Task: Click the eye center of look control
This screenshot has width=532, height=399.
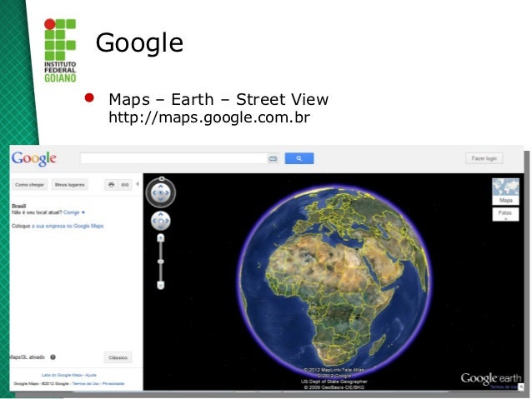Action: point(161,193)
